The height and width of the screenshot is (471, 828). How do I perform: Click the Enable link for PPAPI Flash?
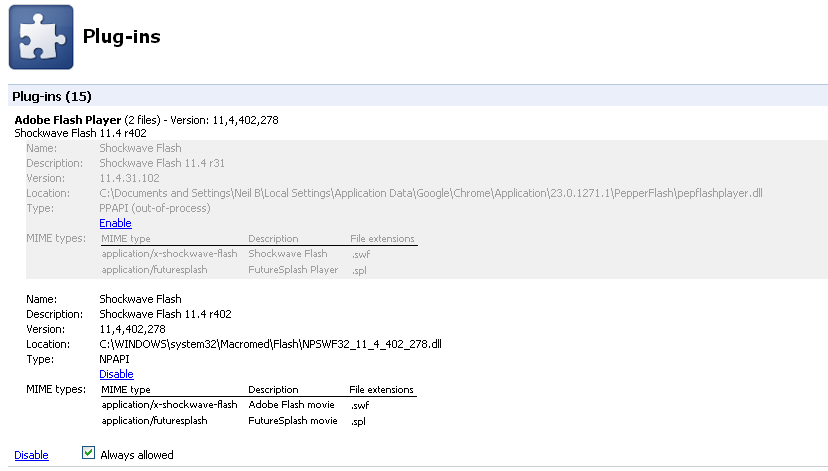(x=115, y=223)
